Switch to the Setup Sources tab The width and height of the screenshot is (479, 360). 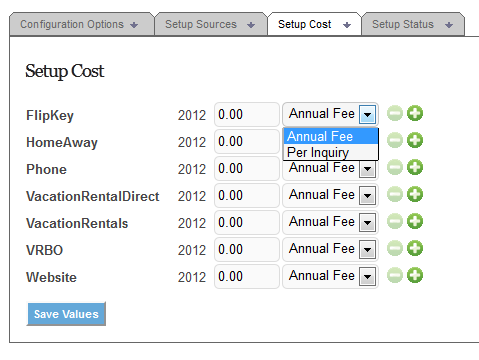coord(211,24)
